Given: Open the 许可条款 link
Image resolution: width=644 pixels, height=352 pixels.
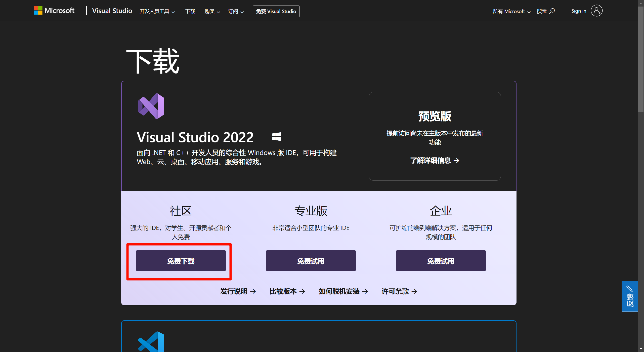Looking at the screenshot, I should [x=399, y=291].
